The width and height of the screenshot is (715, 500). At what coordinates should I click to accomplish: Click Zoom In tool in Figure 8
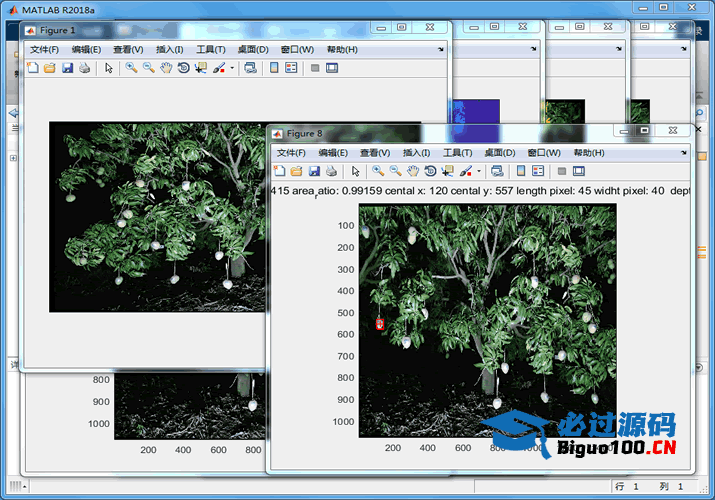coord(378,171)
